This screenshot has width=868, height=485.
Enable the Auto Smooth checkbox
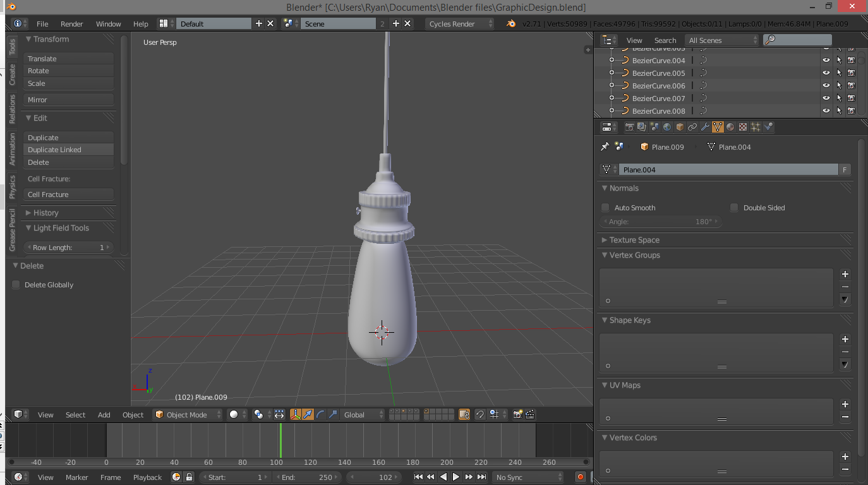click(605, 207)
